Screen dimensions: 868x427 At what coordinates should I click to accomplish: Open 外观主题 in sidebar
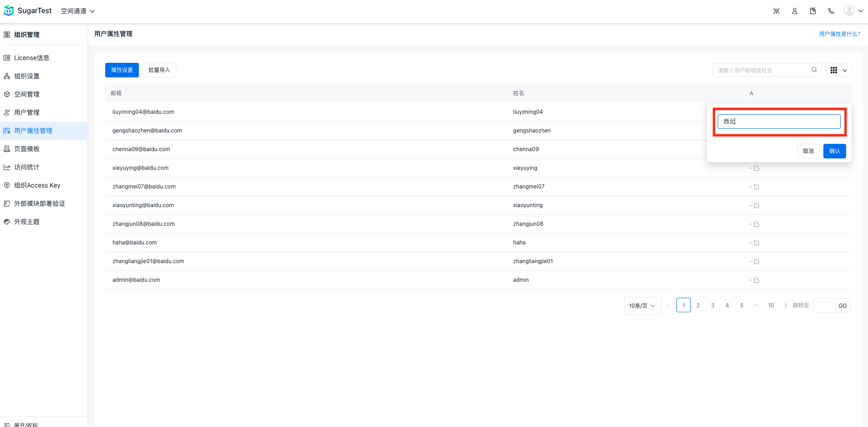click(x=43, y=222)
